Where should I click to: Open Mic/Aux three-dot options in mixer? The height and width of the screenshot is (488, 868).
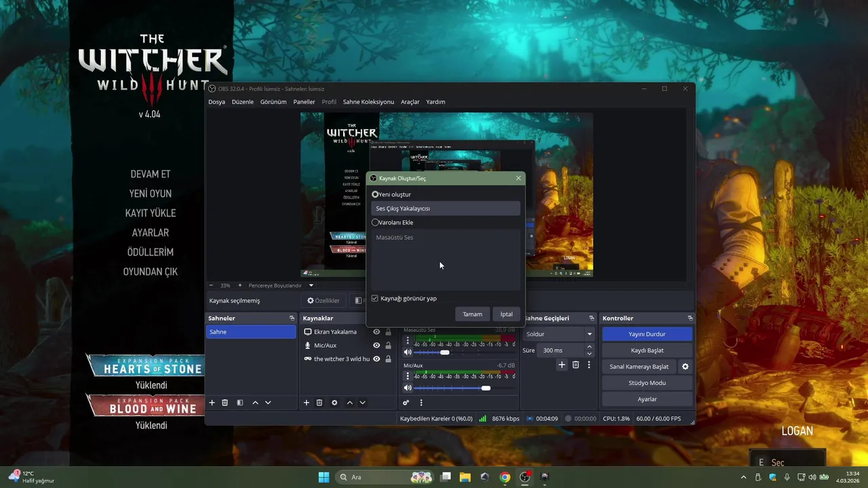(x=408, y=376)
